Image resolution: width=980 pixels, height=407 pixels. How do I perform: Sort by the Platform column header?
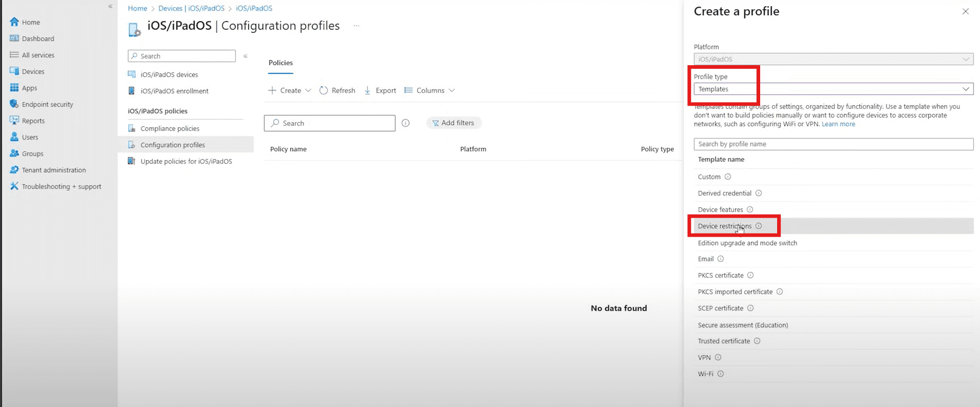coord(473,149)
